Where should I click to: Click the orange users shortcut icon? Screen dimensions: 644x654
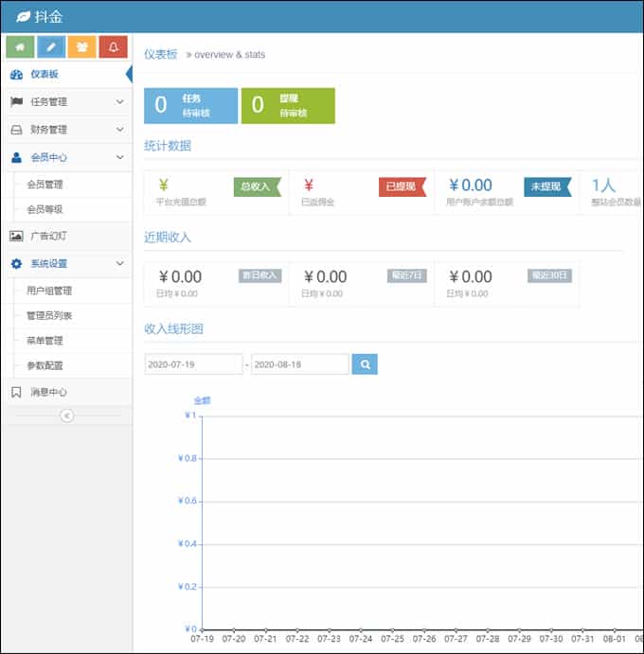tap(81, 46)
